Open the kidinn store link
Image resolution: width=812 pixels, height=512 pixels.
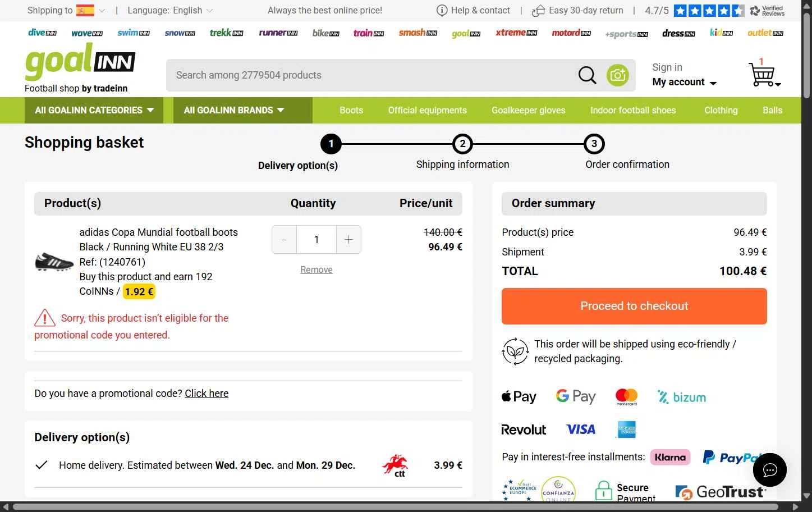(x=721, y=33)
